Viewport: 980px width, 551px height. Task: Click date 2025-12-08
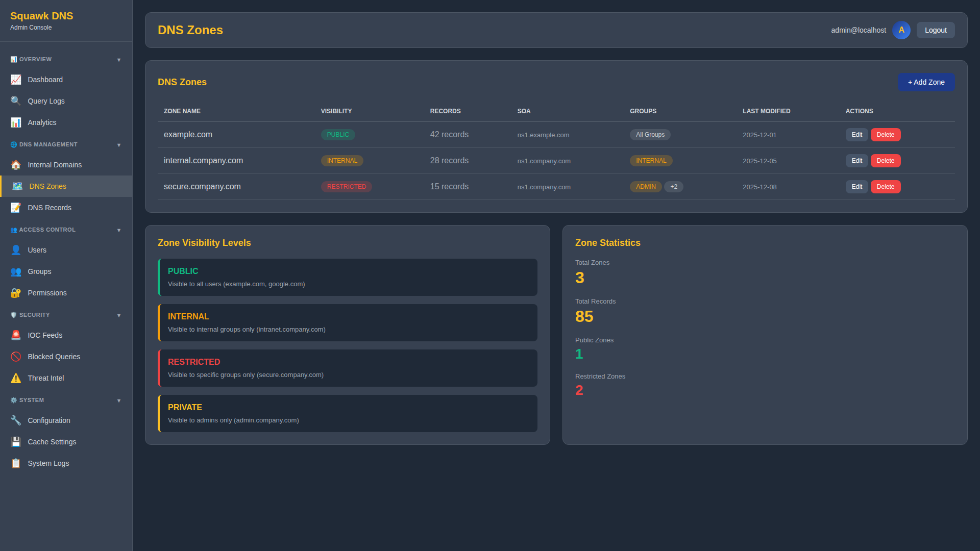coord(759,187)
